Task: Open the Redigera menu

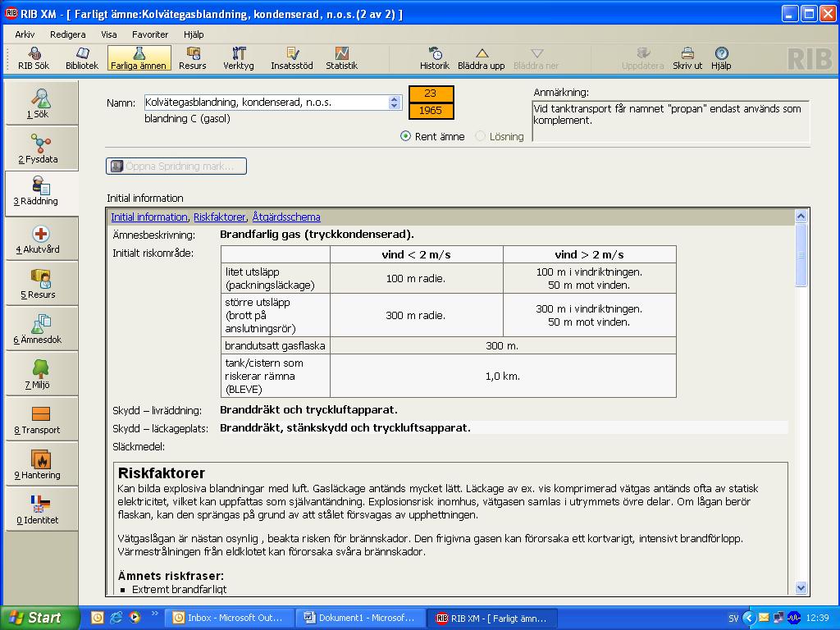Action: (67, 34)
